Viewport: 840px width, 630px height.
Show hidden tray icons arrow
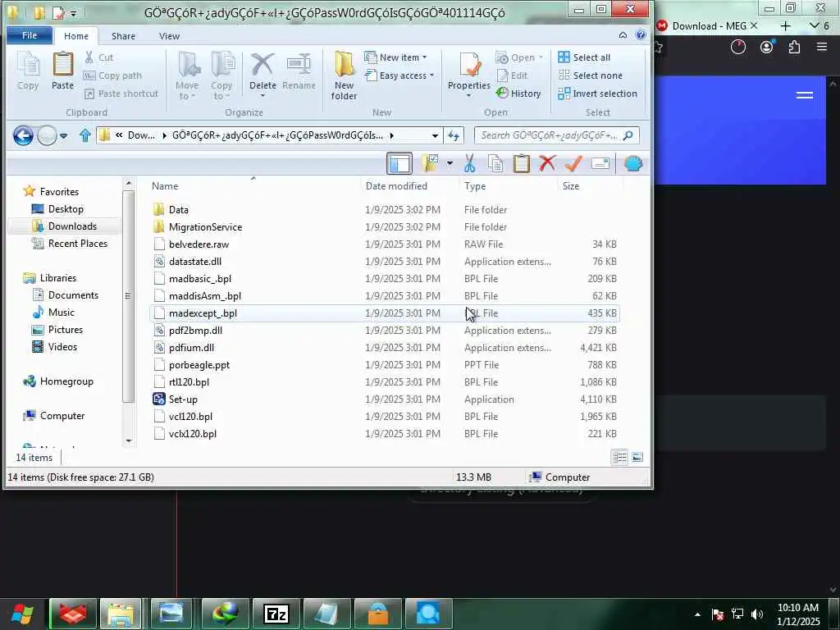pyautogui.click(x=697, y=614)
